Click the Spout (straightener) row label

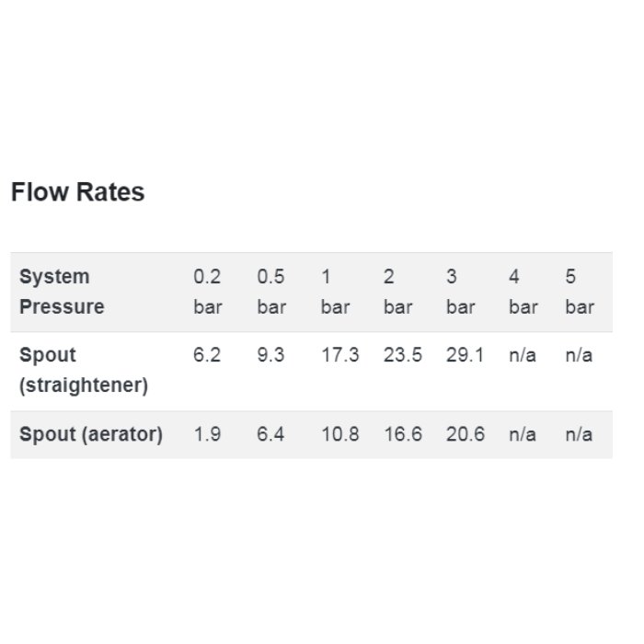click(x=84, y=370)
